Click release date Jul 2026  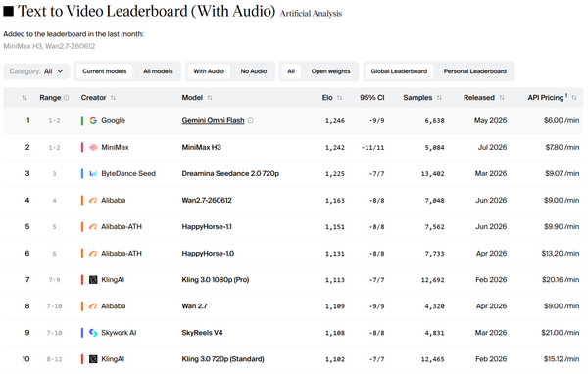click(x=492, y=147)
